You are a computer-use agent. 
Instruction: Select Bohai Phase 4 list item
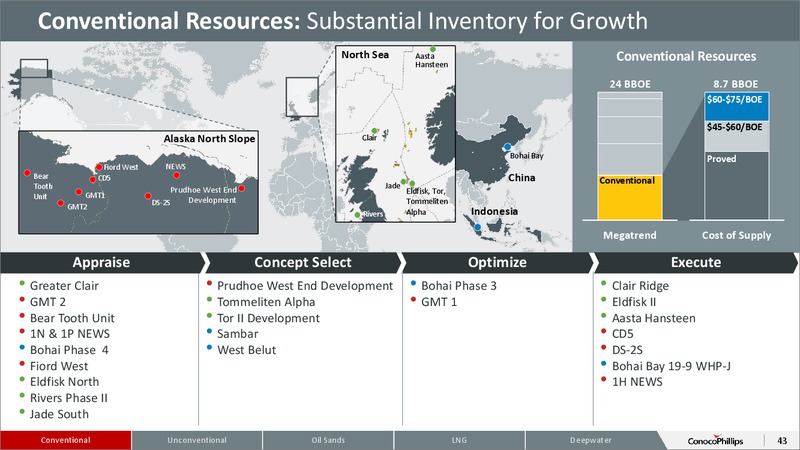(69, 350)
